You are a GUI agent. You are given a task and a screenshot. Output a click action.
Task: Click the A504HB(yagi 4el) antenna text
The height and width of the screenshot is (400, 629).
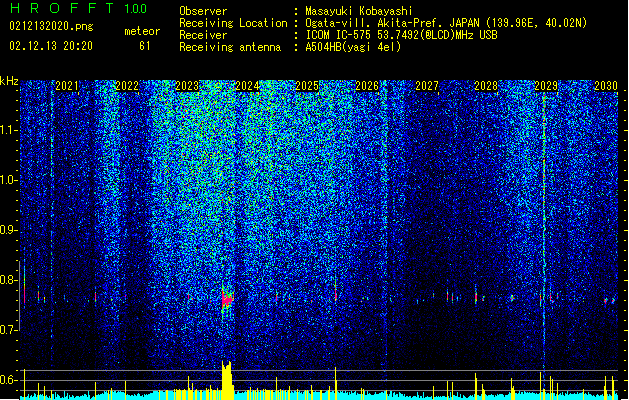point(353,47)
